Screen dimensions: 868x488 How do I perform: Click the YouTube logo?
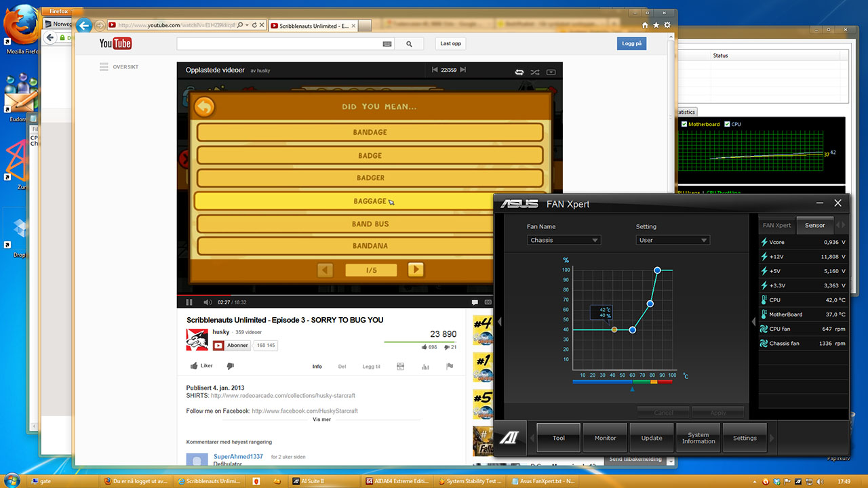(115, 43)
